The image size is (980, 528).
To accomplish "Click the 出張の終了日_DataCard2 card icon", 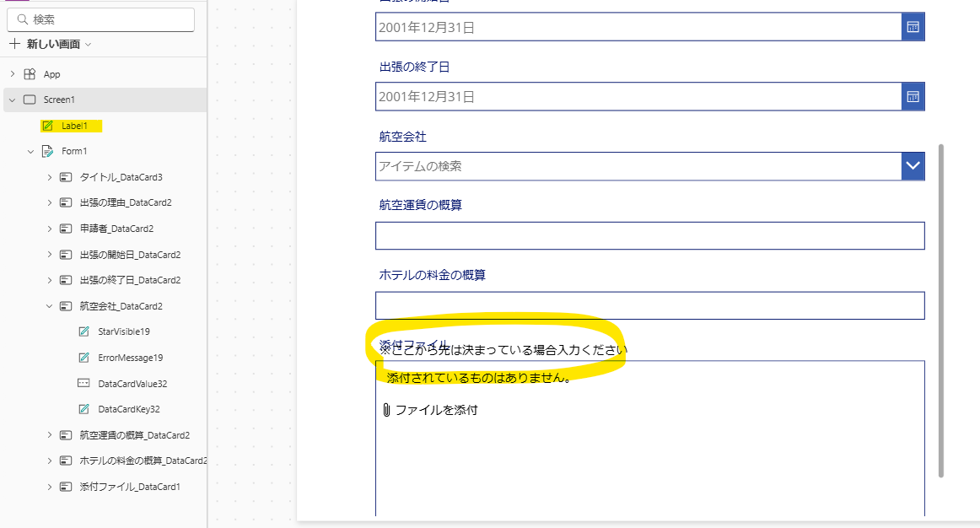I will coord(66,280).
